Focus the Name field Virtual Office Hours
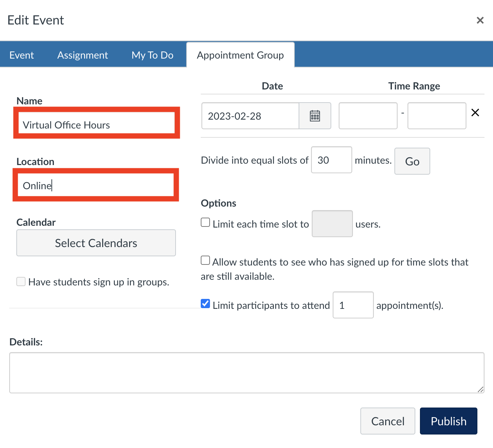 96,123
